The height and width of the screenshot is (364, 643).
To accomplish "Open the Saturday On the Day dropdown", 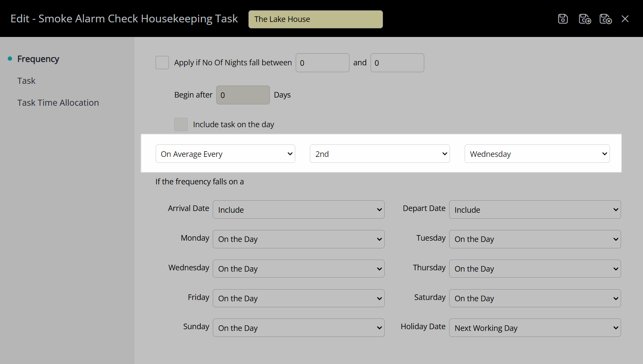I will coord(535,299).
